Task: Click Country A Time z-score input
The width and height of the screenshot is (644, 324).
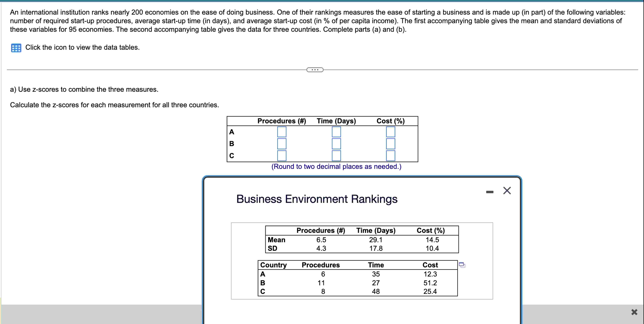Action: (x=336, y=132)
